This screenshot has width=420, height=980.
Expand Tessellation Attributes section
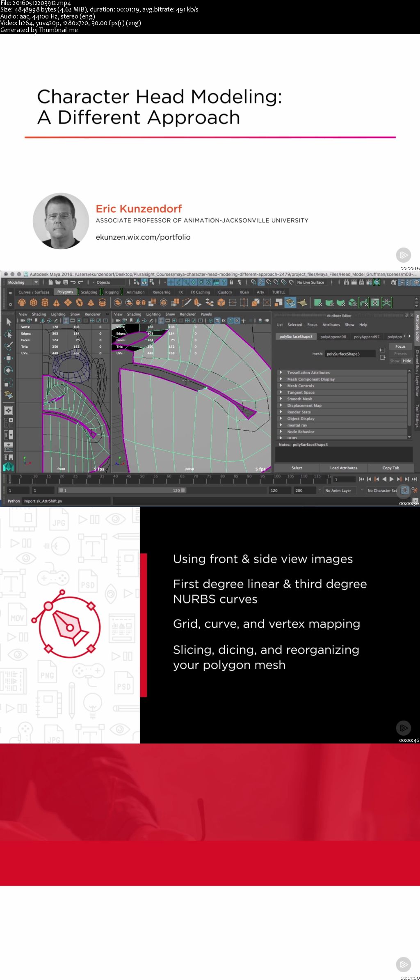(x=342, y=372)
